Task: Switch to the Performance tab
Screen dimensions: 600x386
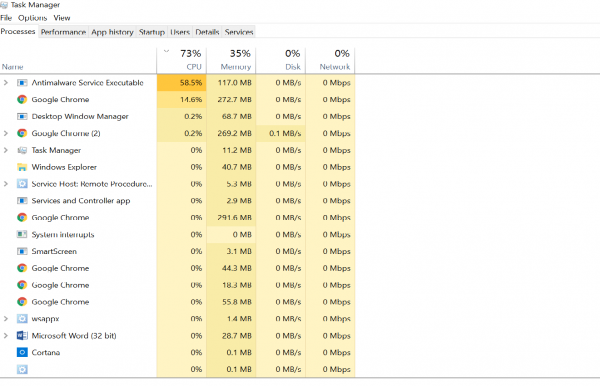Action: click(x=63, y=32)
